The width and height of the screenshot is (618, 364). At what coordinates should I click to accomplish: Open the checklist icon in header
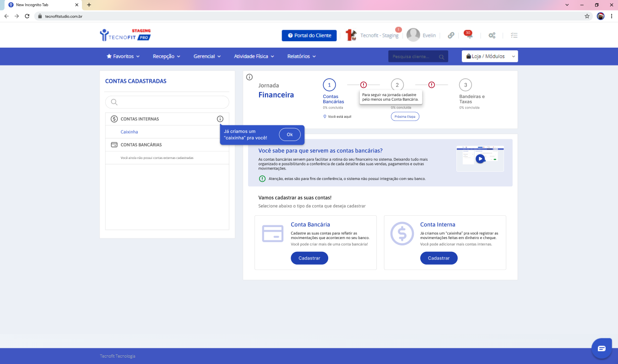point(514,35)
